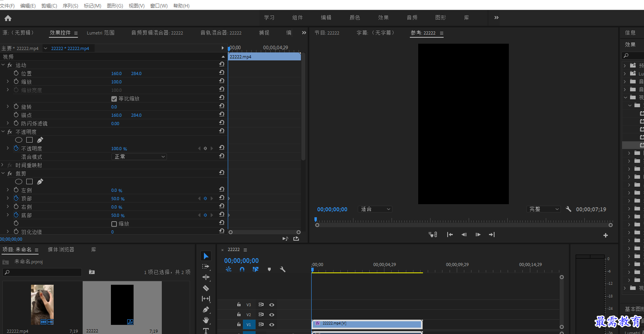Click the button editor plus icon
644x334 pixels.
coord(605,235)
